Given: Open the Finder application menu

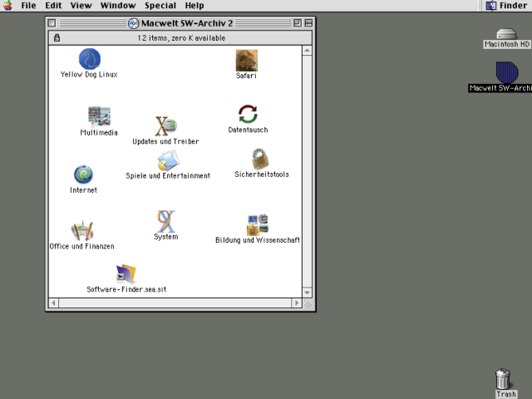Looking at the screenshot, I should 506,6.
